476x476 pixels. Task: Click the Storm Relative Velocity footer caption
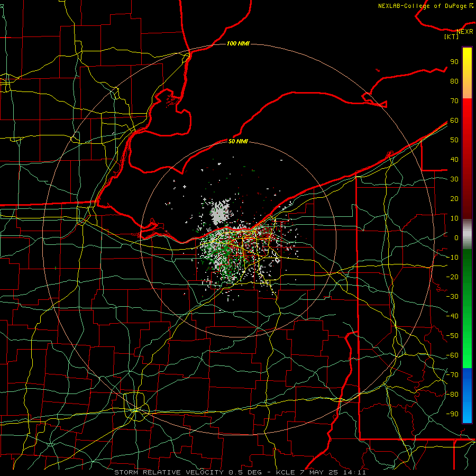240,472
